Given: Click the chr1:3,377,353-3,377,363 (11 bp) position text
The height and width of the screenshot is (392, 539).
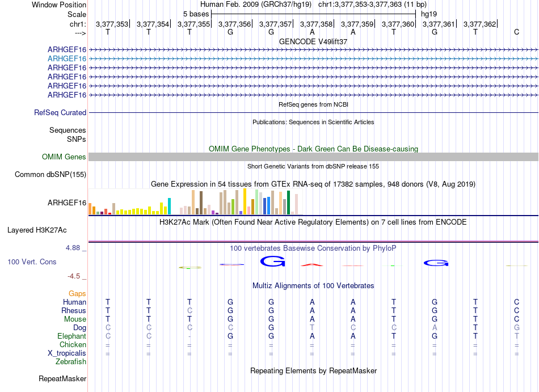Looking at the screenshot, I should (x=372, y=5).
